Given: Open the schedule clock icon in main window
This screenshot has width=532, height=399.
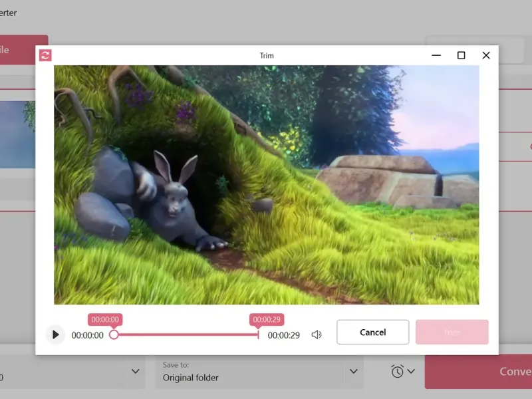Looking at the screenshot, I should 397,372.
